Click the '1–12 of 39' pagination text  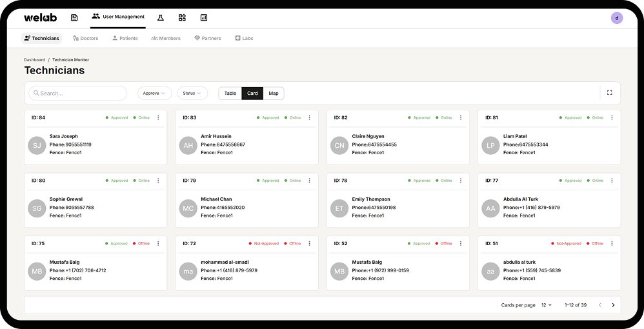coord(576,305)
